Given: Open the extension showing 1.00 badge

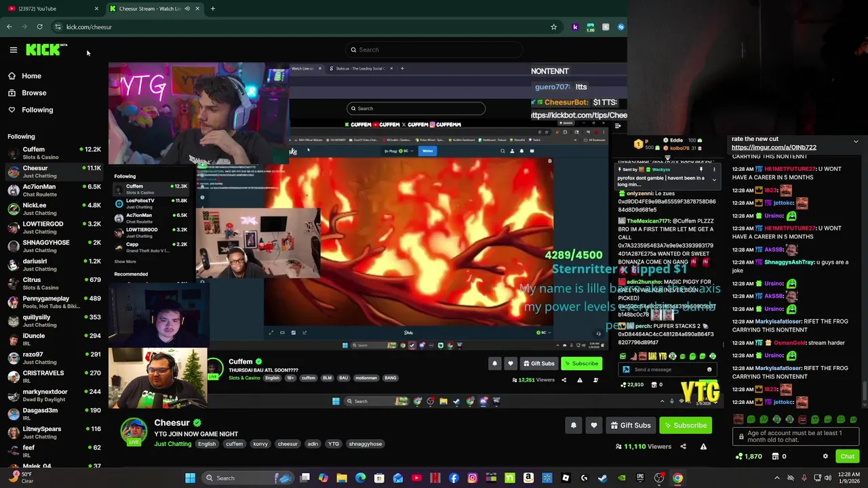Looking at the screenshot, I should point(591,27).
